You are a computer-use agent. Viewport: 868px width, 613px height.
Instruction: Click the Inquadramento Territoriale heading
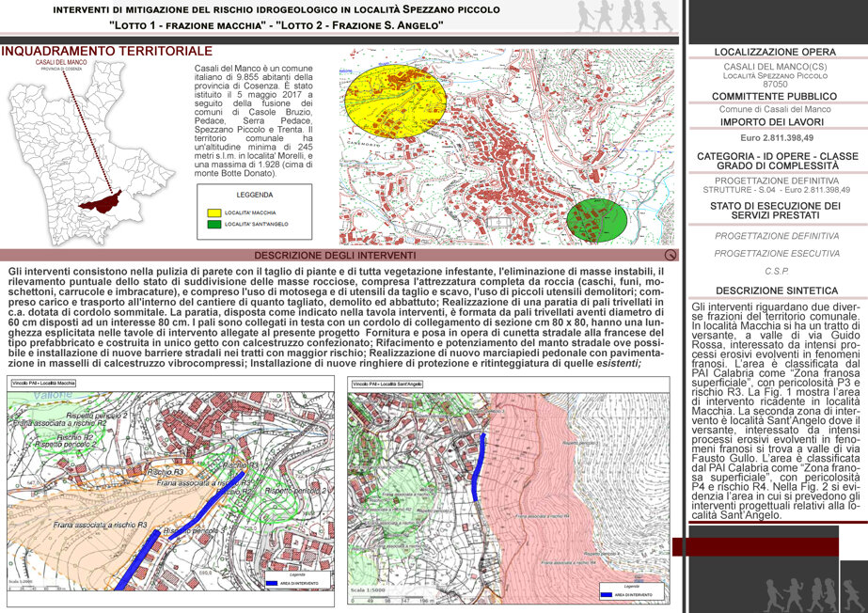point(107,52)
